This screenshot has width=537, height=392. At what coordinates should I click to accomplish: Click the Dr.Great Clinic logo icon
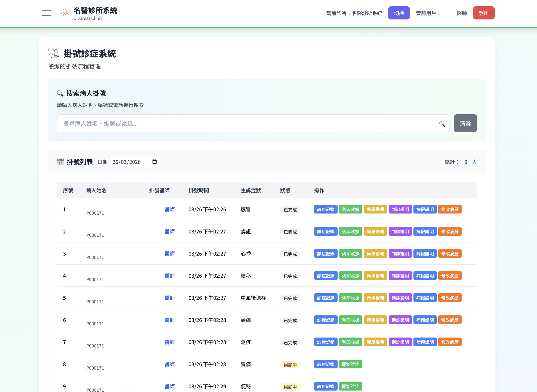64,13
